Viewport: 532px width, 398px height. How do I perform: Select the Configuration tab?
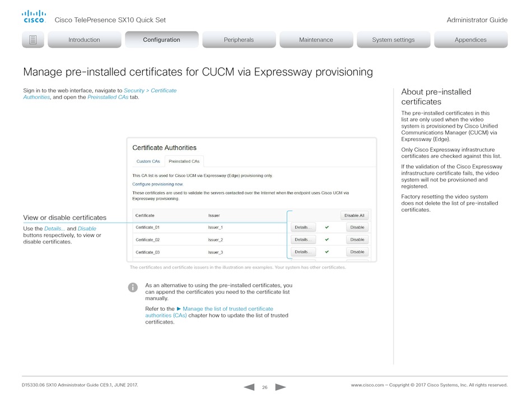point(161,40)
